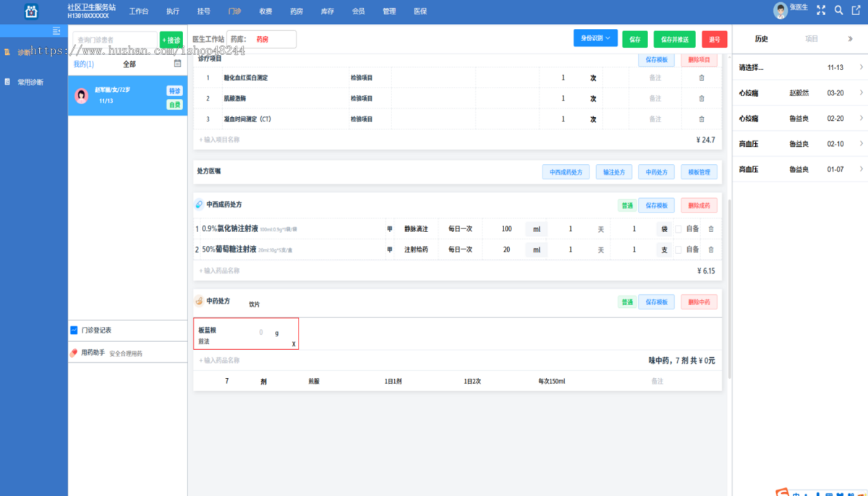868x496 pixels.
Task: Open the 医保 menu
Action: click(x=420, y=11)
